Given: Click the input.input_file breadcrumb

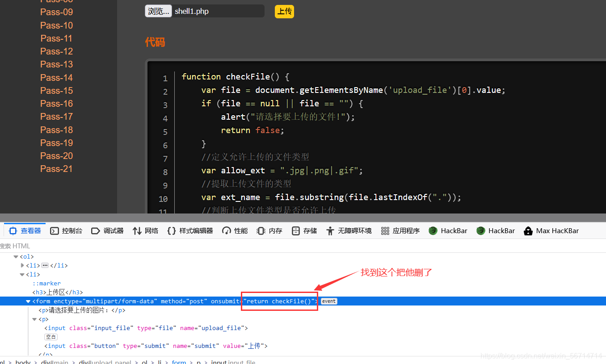Looking at the screenshot, I should (x=233, y=362).
